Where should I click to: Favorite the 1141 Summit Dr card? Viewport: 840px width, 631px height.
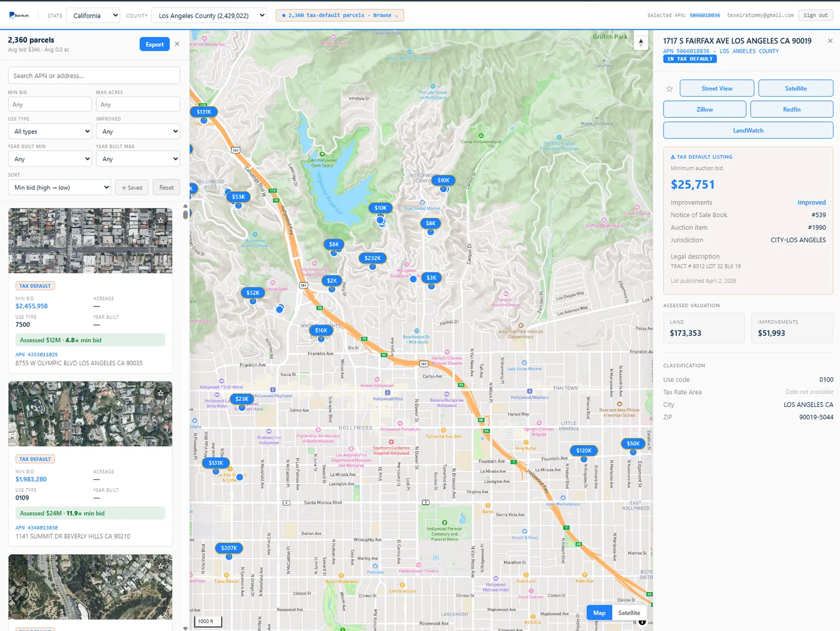[x=161, y=393]
